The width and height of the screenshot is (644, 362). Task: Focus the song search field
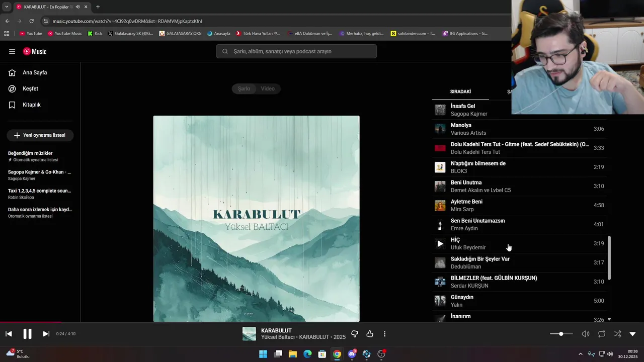[x=296, y=51]
